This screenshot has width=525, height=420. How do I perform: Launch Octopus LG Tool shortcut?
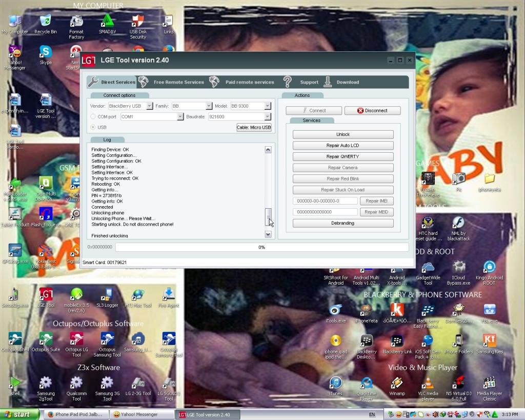[76, 344]
